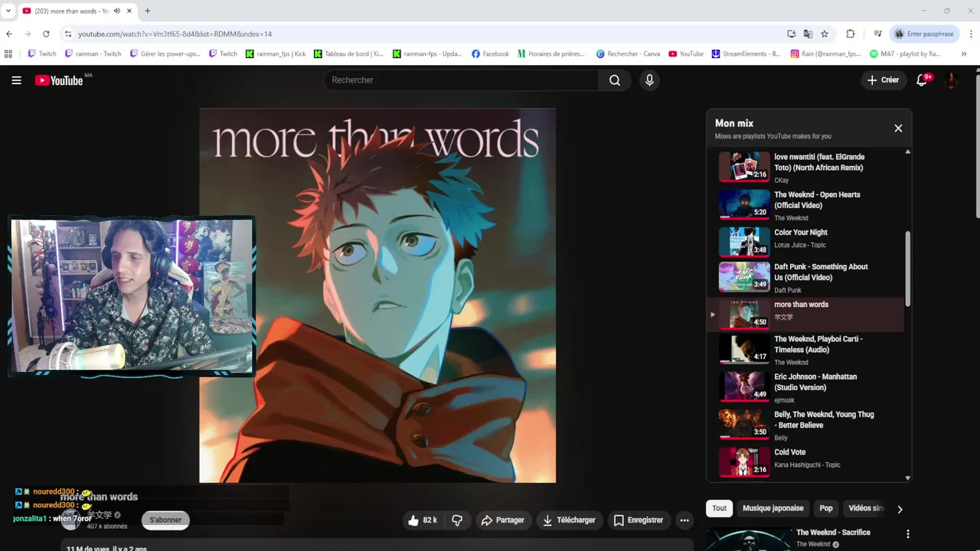Image resolution: width=980 pixels, height=551 pixels.
Task: Open the extensions puzzle icon
Action: 851,34
